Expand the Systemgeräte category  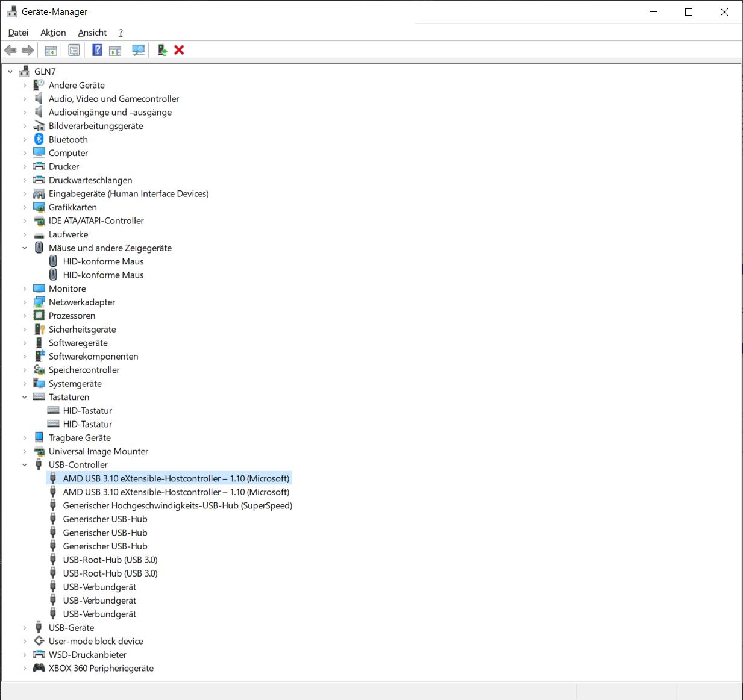[x=25, y=384]
